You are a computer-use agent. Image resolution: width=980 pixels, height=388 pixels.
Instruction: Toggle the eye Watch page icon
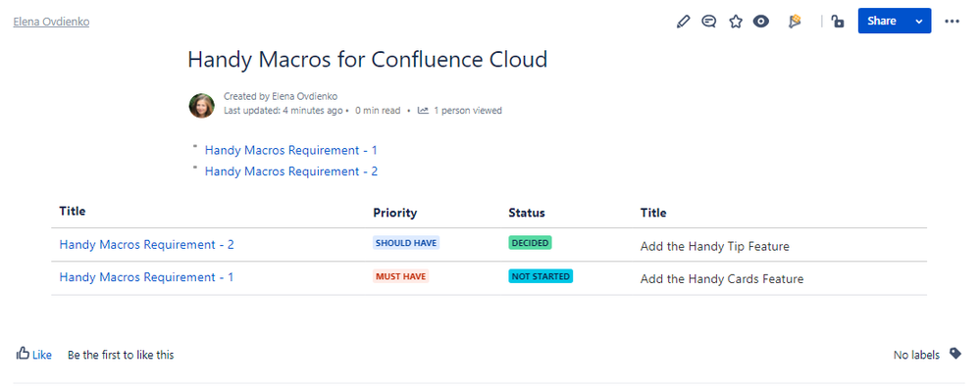[760, 22]
